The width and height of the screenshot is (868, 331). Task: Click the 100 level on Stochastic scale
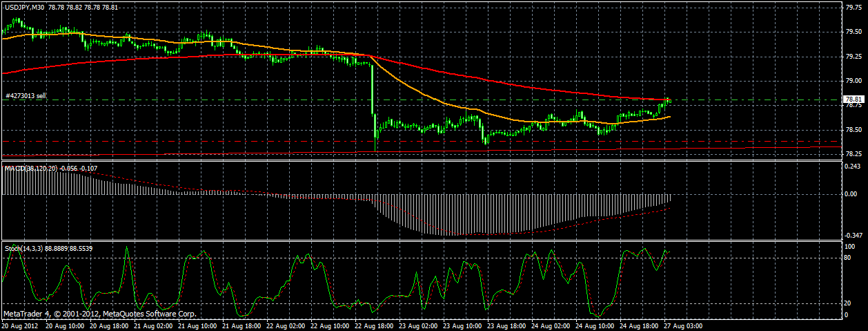click(x=851, y=246)
